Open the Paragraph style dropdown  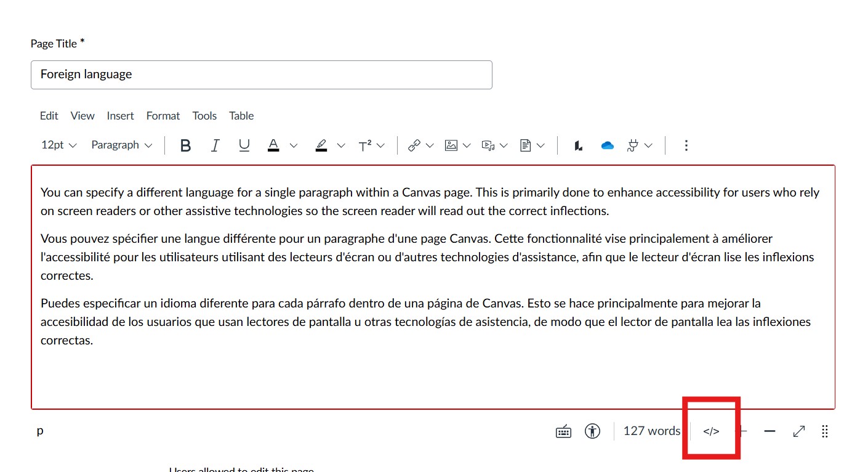coord(121,145)
